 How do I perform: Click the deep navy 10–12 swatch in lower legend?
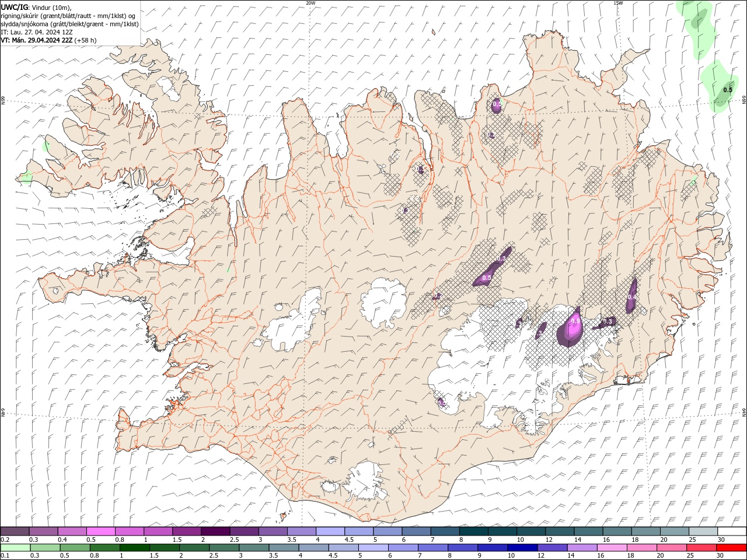(x=522, y=548)
